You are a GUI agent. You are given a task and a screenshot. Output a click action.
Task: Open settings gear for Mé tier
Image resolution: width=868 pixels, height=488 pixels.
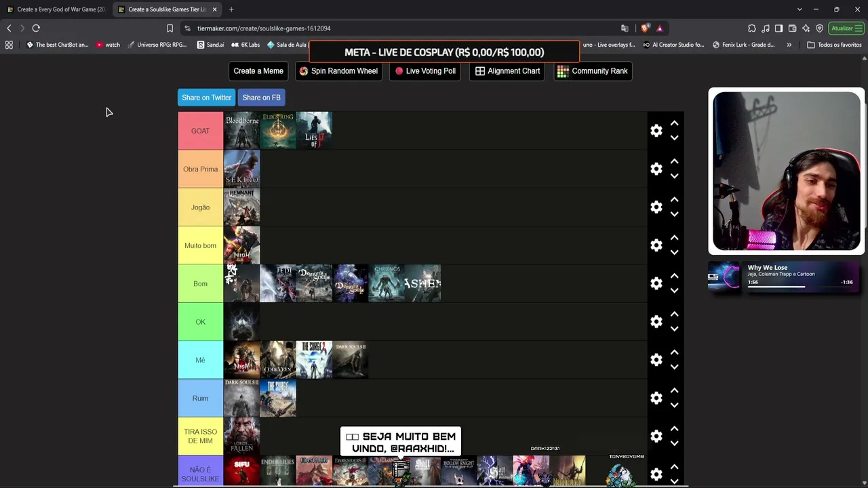click(656, 360)
